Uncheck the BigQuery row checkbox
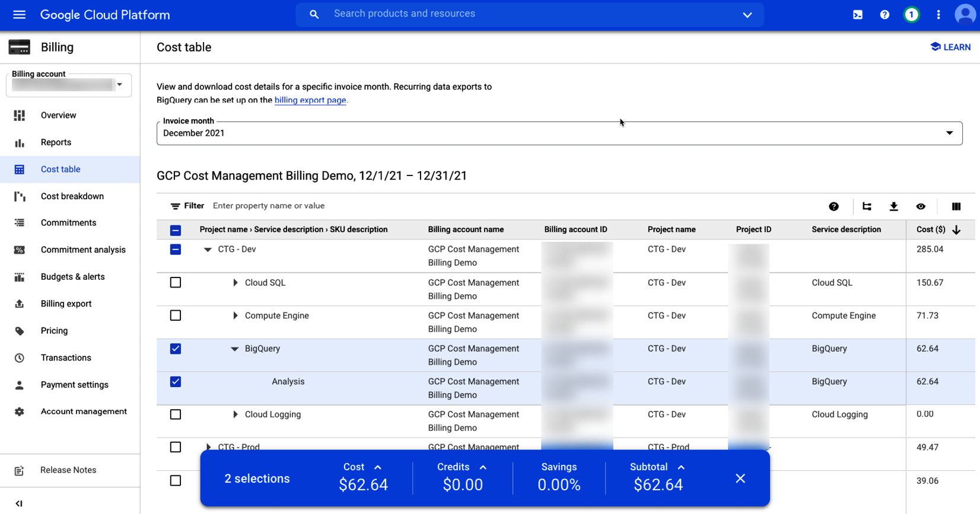The height and width of the screenshot is (514, 980). pyautogui.click(x=176, y=349)
